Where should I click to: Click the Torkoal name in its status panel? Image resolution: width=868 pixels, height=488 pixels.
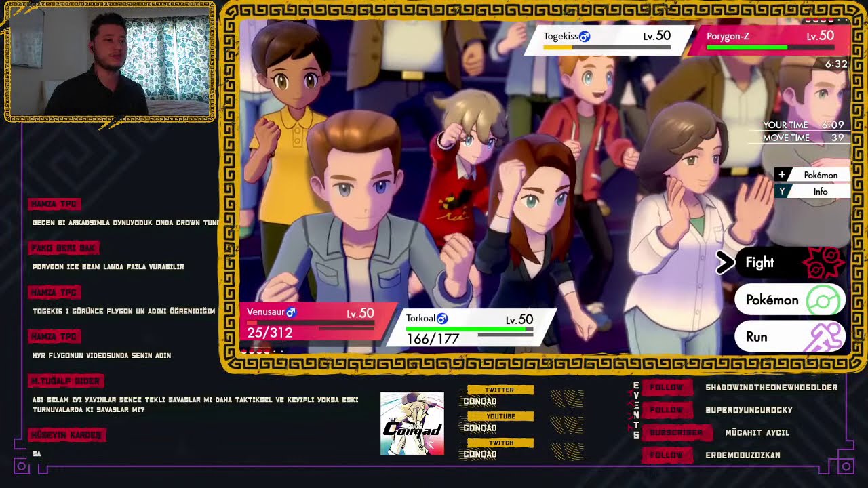[420, 319]
